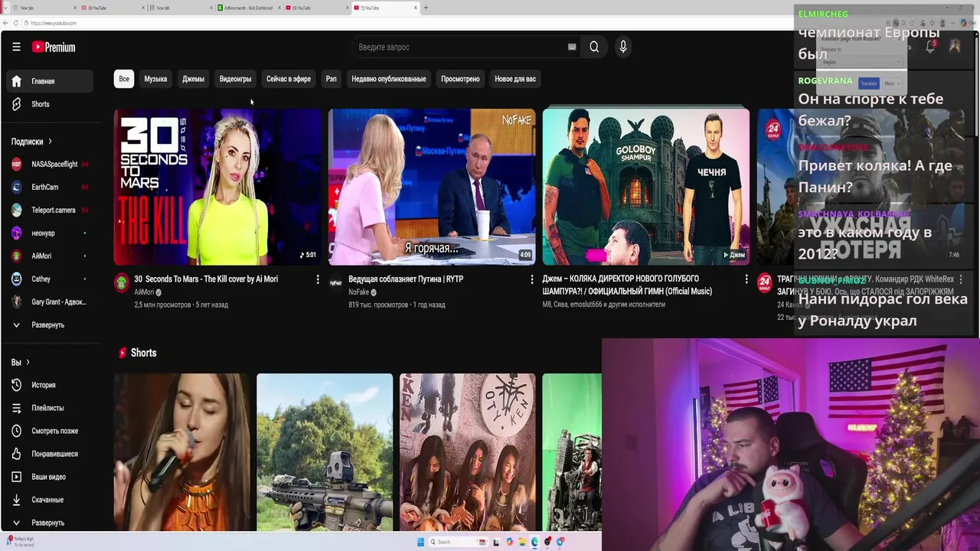Play the Putin RYTP video thumbnail

click(432, 187)
